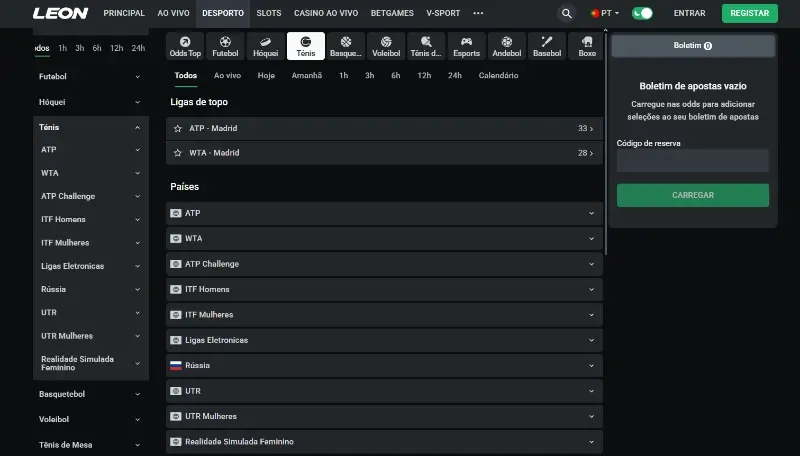Open the ATP - Madrid league row
The image size is (800, 456).
384,129
